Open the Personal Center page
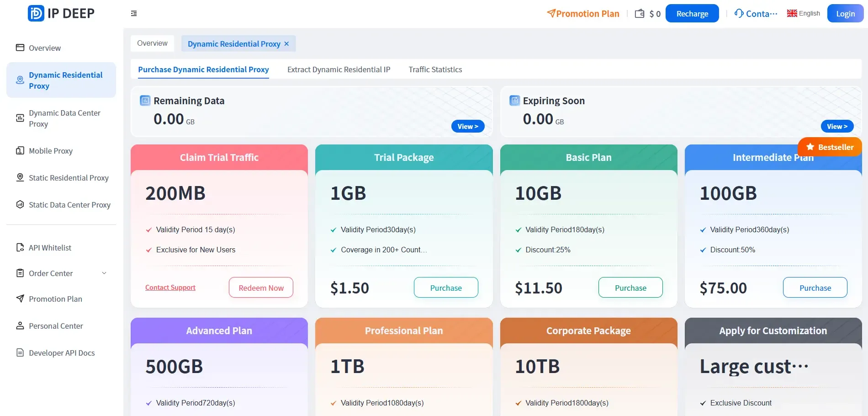This screenshot has height=416, width=868. [x=56, y=326]
